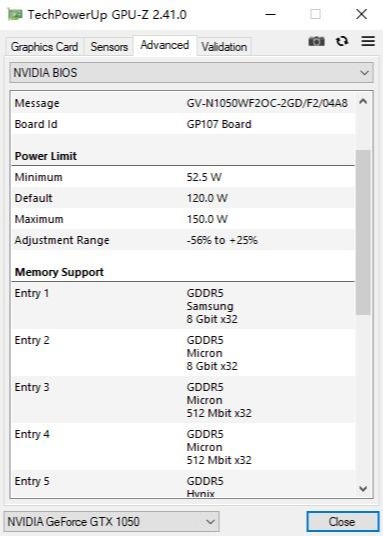
Task: Select the Entry 1 memory support row
Action: click(x=183, y=306)
